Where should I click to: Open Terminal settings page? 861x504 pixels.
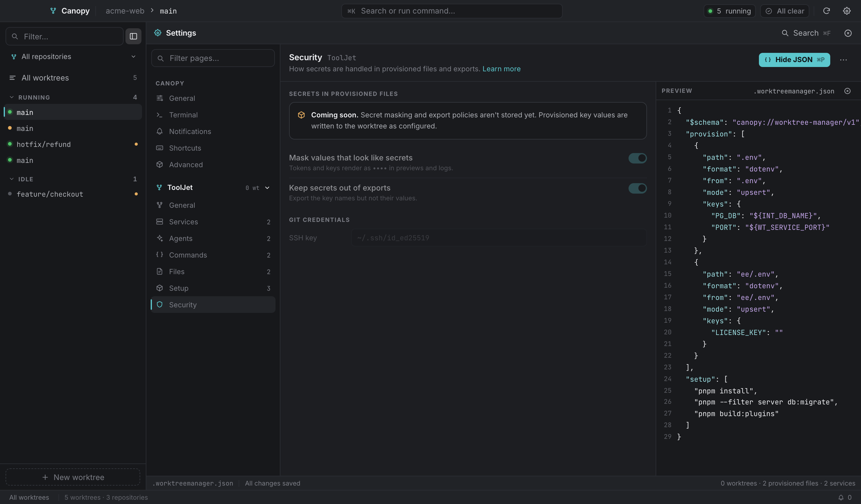coord(213,115)
